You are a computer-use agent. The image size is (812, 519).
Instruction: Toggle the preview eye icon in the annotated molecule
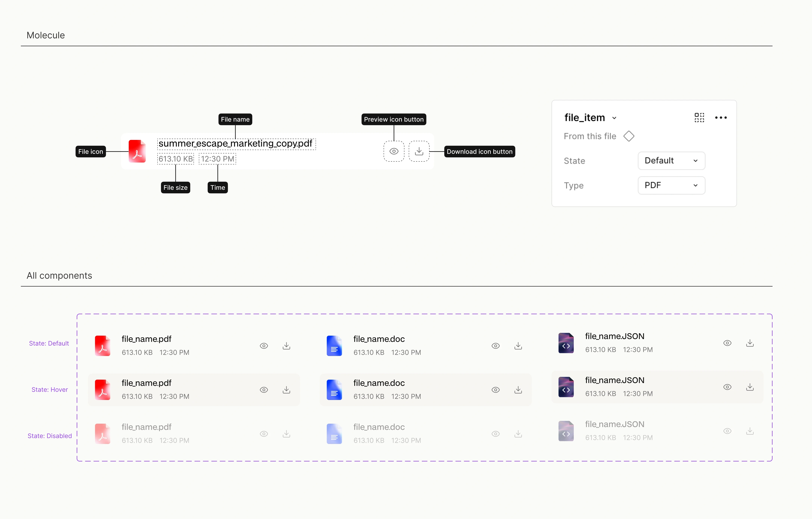394,152
